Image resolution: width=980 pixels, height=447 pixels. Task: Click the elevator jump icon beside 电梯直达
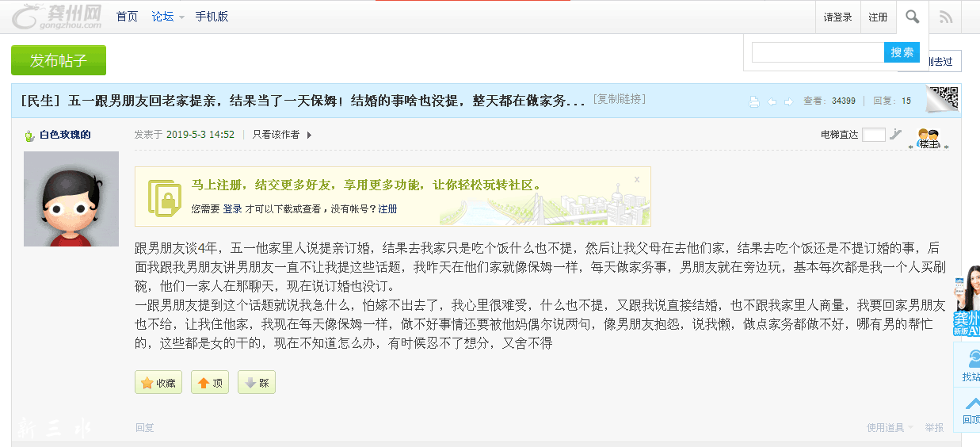coord(896,134)
